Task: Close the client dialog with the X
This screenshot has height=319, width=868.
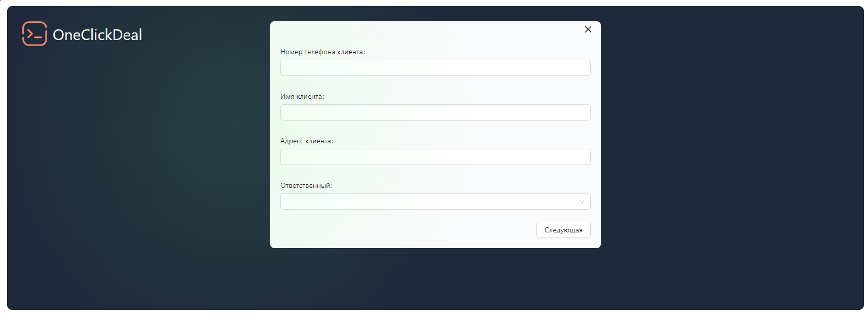Action: tap(588, 29)
